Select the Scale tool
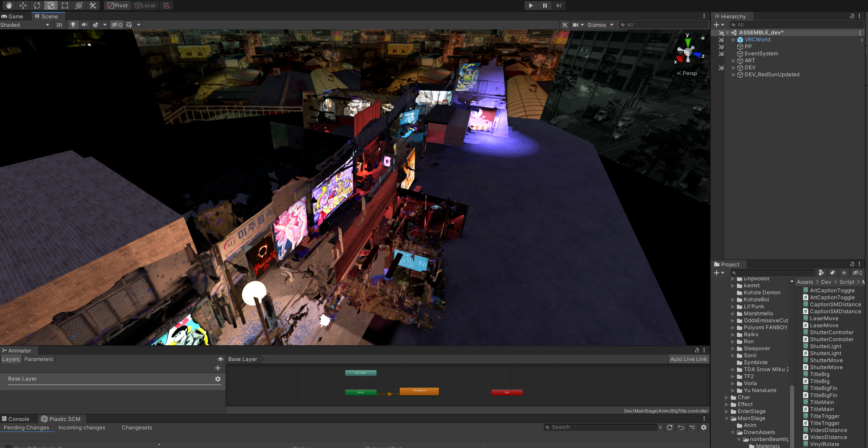The image size is (868, 448). (x=51, y=6)
